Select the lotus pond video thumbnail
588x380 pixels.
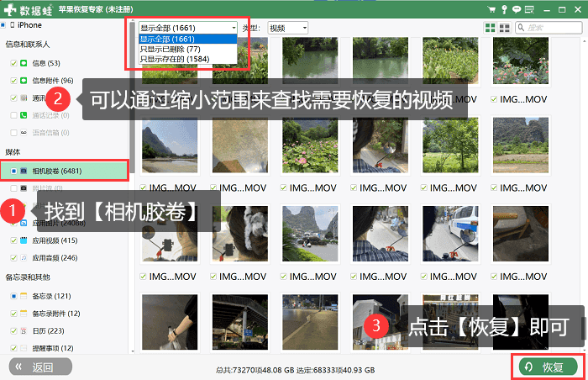(x=310, y=145)
